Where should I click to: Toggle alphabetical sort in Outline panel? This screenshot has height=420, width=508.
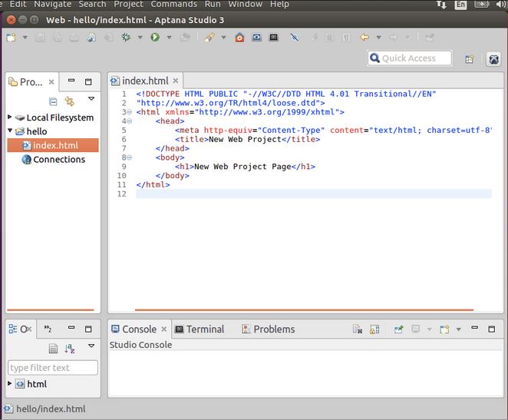tap(70, 349)
